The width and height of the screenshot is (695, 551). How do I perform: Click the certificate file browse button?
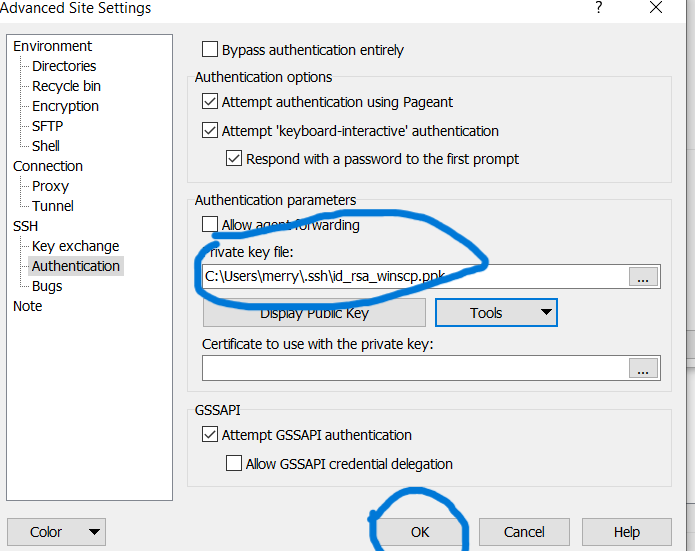point(643,368)
